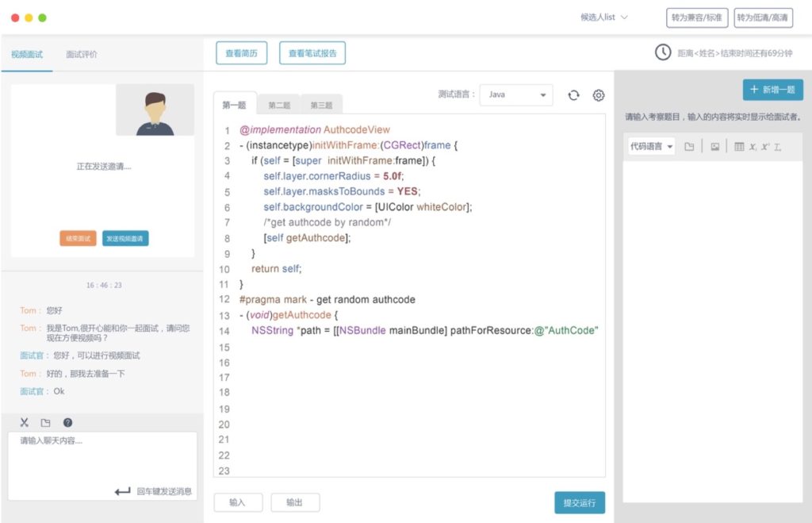812x523 pixels.
Task: Expand the 候选人list dropdown
Action: [604, 17]
